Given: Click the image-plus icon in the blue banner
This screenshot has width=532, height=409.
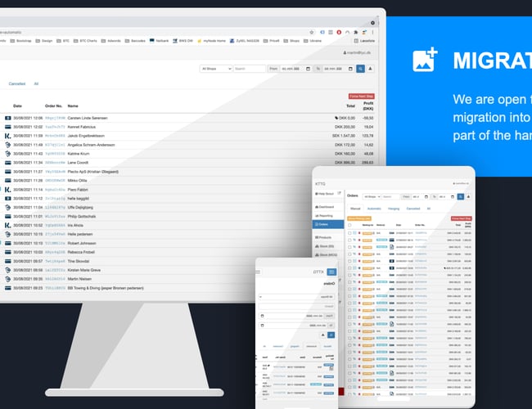Looking at the screenshot, I should (x=426, y=61).
